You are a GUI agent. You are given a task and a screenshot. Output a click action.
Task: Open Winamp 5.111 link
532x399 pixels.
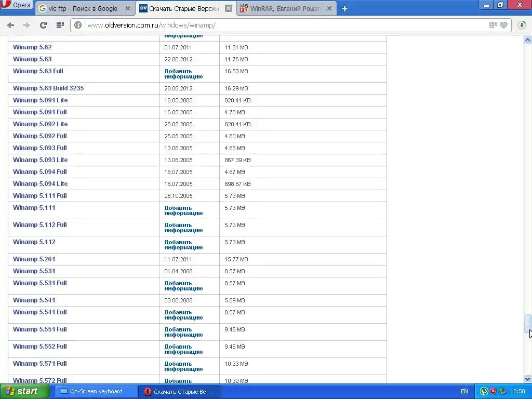34,208
